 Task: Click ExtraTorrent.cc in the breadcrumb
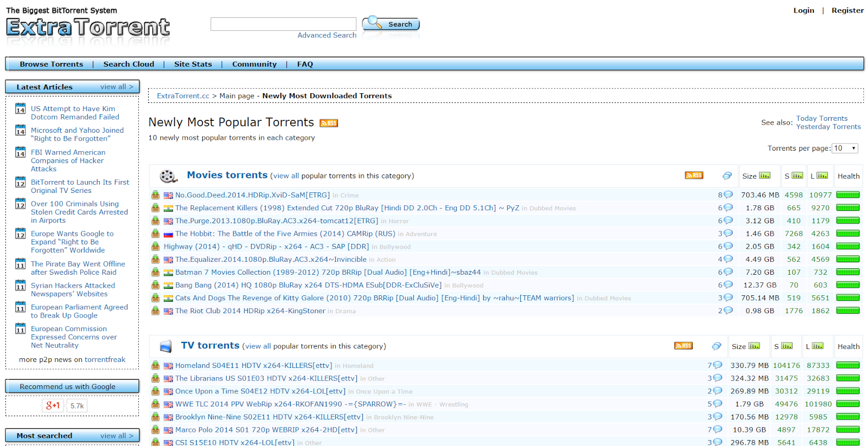183,96
